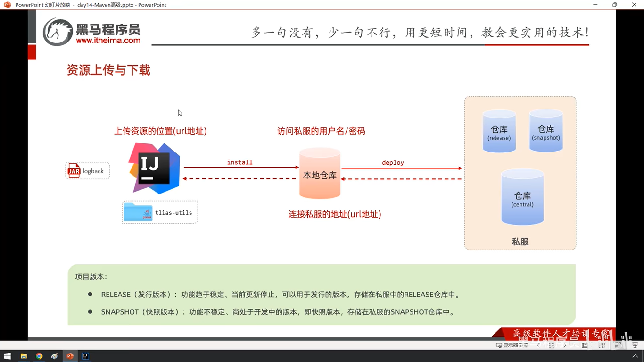Switch to IntelliJ IDEA taskbar icon
The width and height of the screenshot is (644, 362).
click(x=85, y=356)
